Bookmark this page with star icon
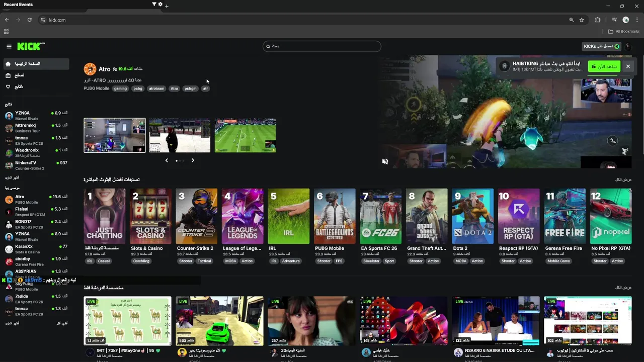 click(x=582, y=20)
